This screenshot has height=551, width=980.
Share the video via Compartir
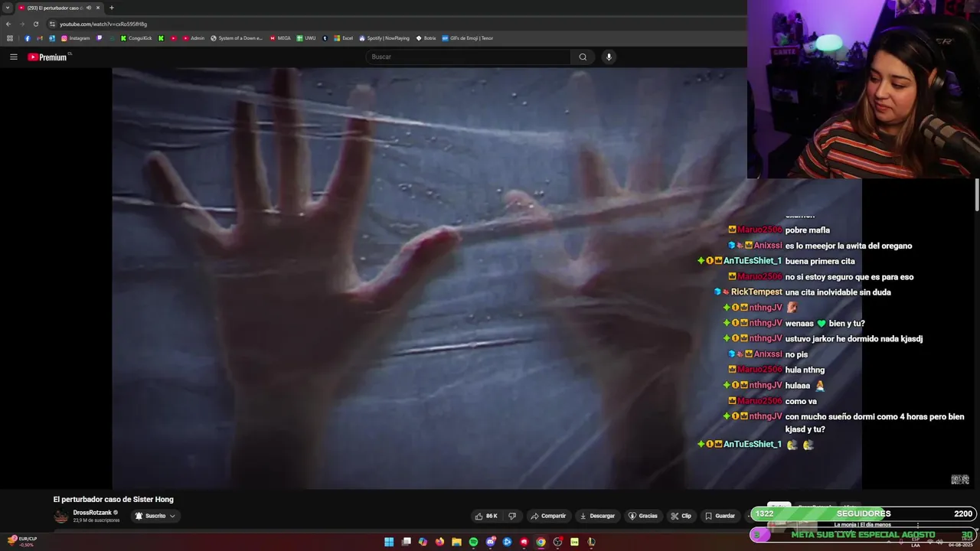548,516
